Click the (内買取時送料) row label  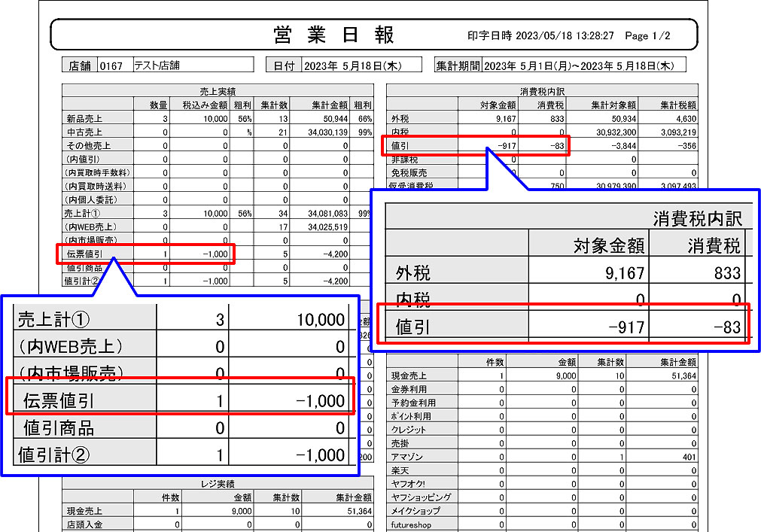coord(96,186)
